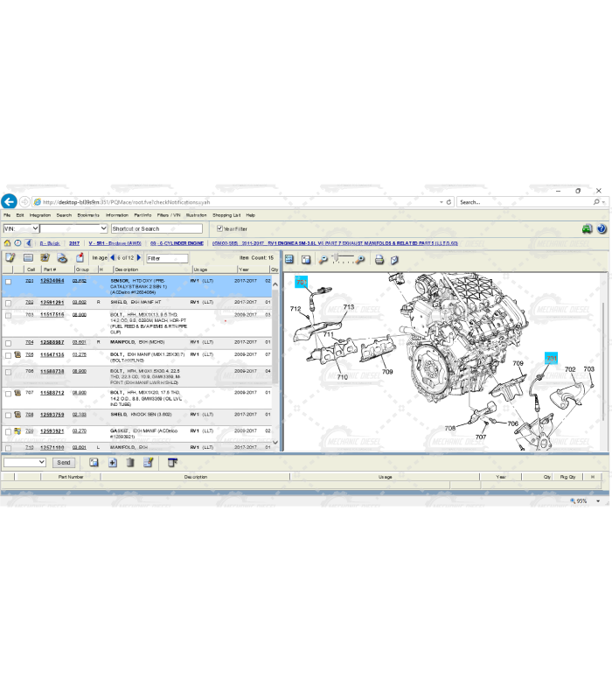Open the Bookmarks menu
Screen dimensions: 612x700
coord(88,214)
